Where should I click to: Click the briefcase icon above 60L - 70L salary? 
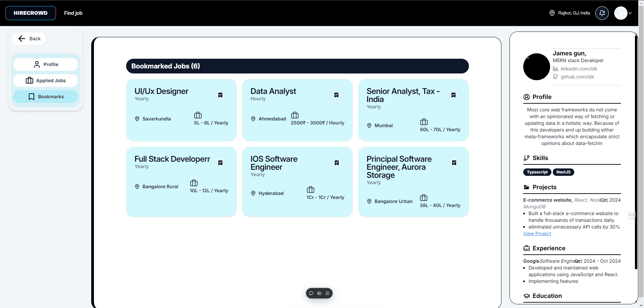click(x=424, y=122)
